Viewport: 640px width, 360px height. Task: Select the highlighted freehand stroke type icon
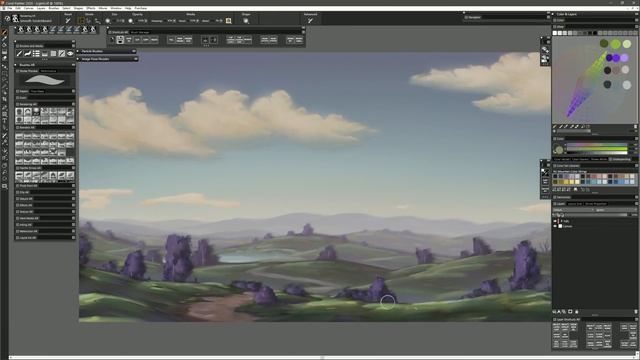[x=81, y=20]
